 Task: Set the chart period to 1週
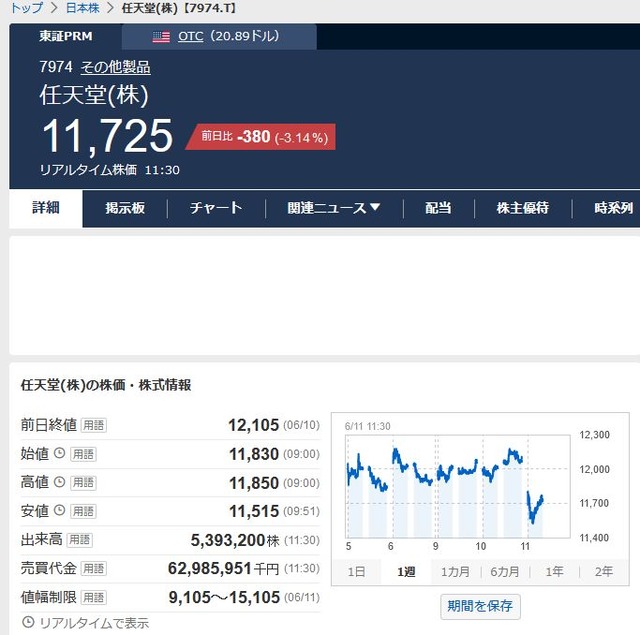(406, 572)
